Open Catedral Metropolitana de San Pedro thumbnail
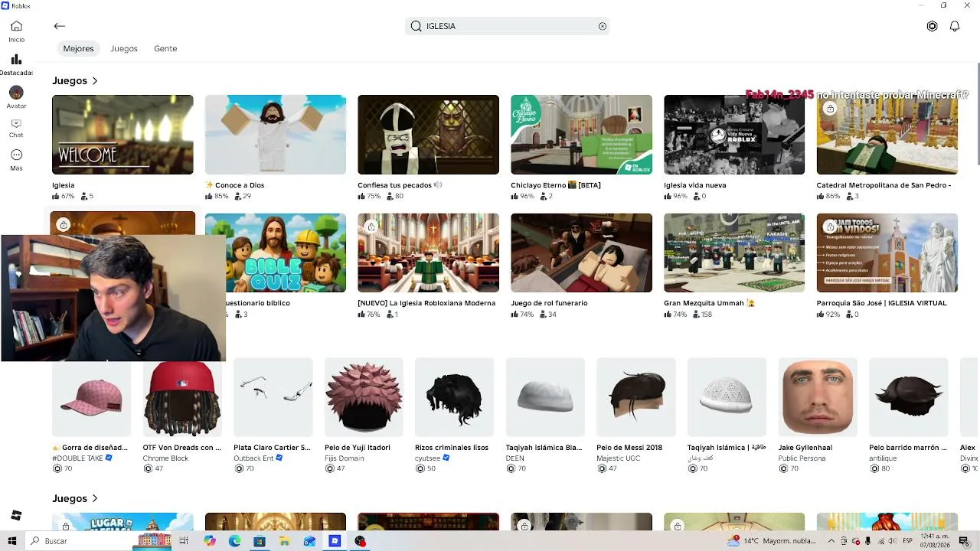980x551 pixels. coord(887,135)
